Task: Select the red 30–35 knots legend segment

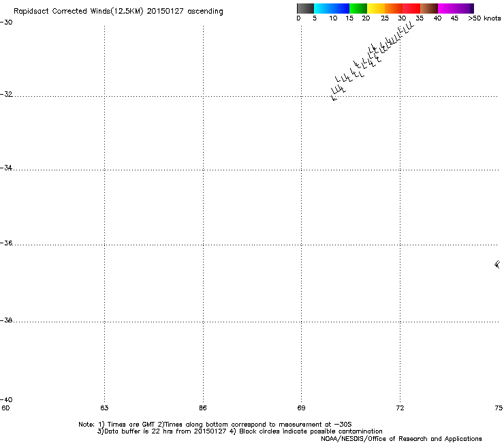Action: pyautogui.click(x=411, y=8)
